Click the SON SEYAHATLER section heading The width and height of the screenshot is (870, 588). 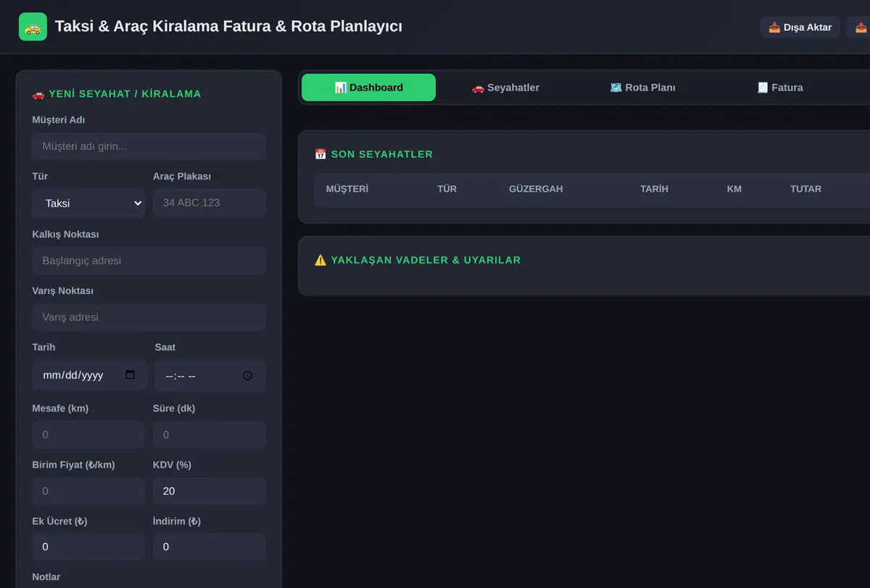coord(373,154)
